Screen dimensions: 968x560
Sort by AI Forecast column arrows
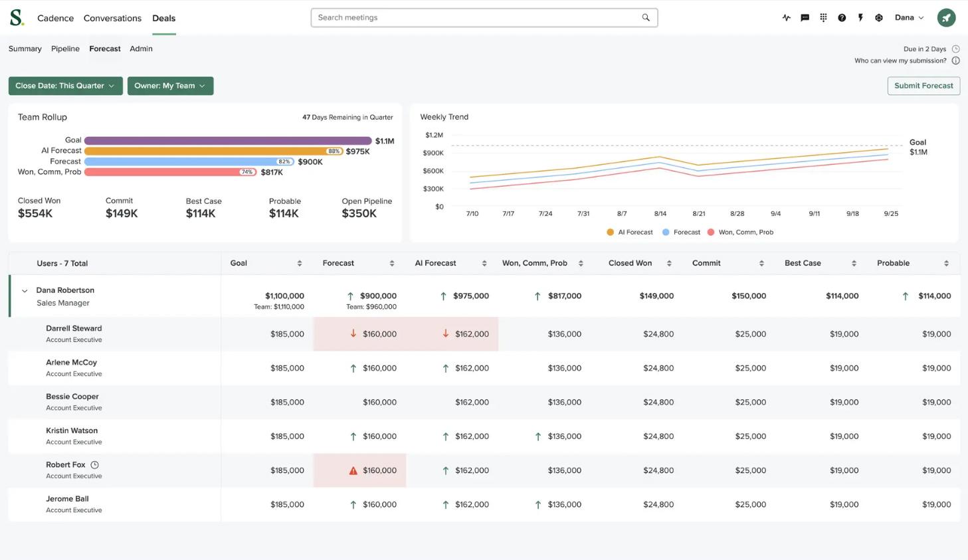coord(484,264)
